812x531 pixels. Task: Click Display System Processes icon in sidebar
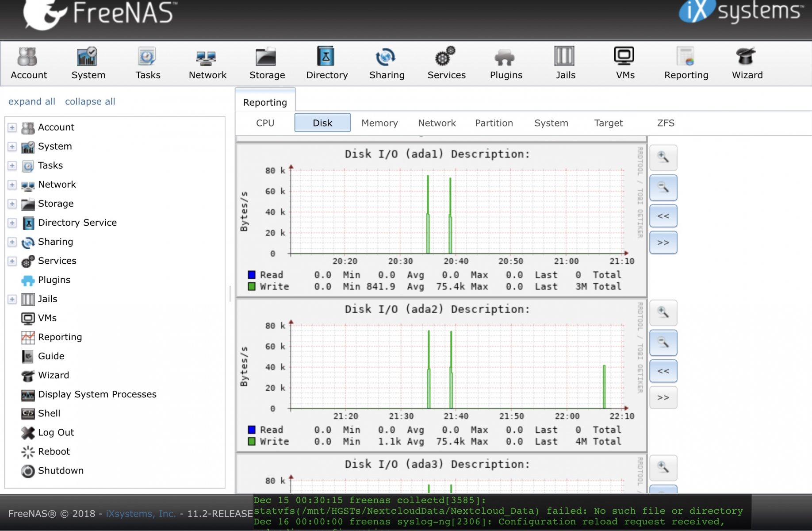click(28, 395)
